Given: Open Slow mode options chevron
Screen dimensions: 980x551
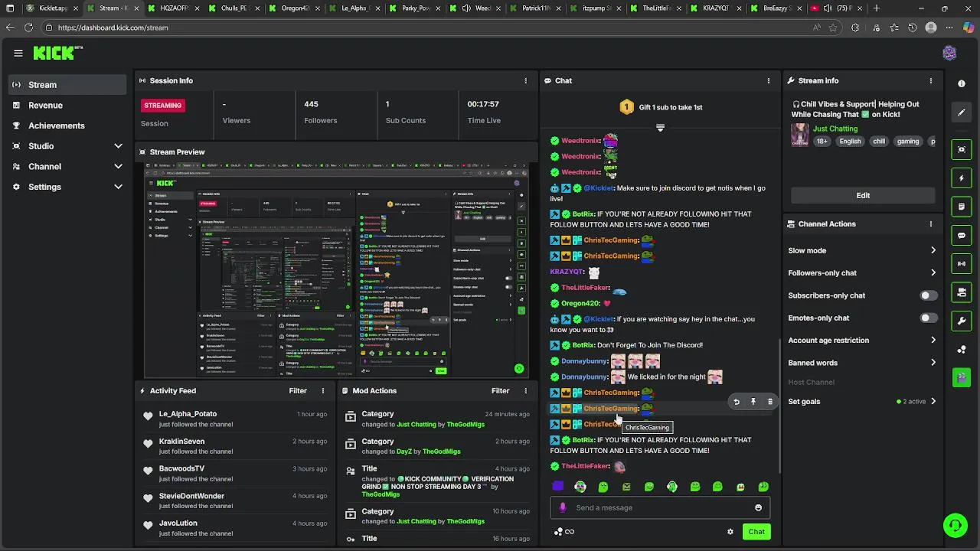Looking at the screenshot, I should pyautogui.click(x=933, y=250).
